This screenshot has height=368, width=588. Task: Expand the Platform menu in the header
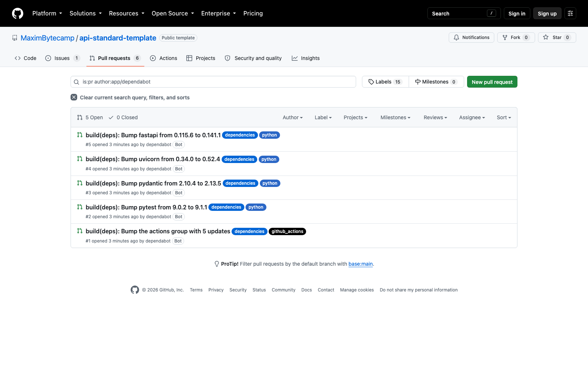coord(47,13)
